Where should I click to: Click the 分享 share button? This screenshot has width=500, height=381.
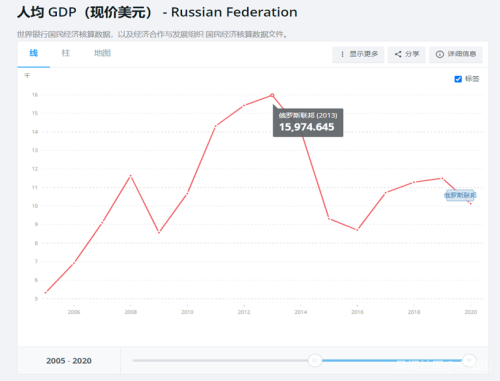coord(407,54)
